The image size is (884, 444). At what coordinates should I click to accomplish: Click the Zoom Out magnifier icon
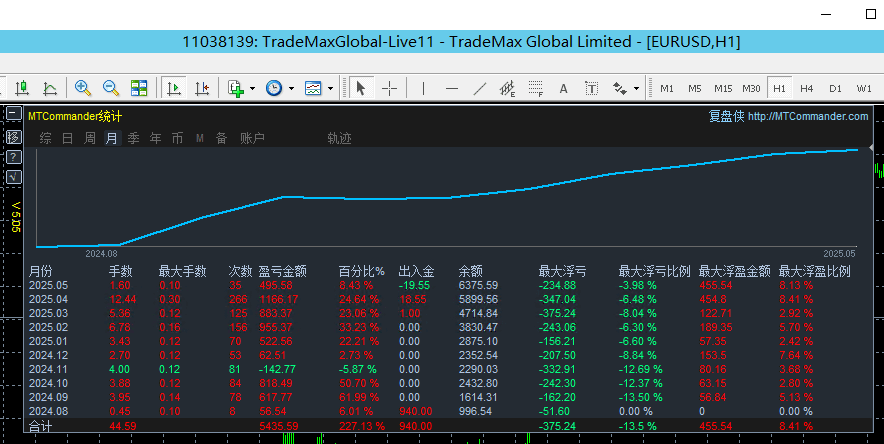(111, 88)
